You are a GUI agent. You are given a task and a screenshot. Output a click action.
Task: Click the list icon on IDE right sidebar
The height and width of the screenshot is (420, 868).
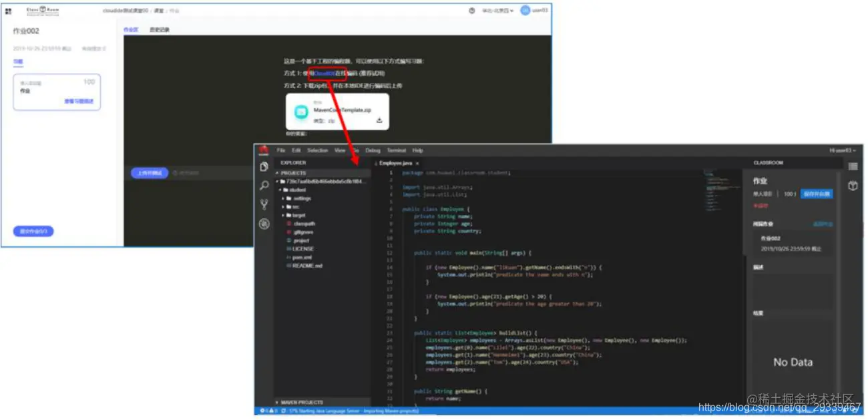pyautogui.click(x=853, y=166)
